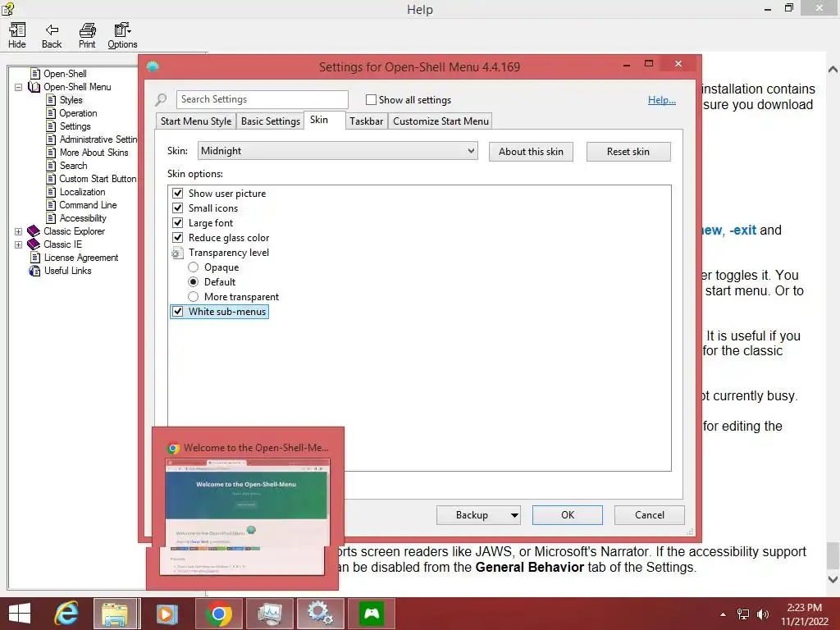840x630 pixels.
Task: Open the Backup button dropdown arrow
Action: (x=514, y=515)
